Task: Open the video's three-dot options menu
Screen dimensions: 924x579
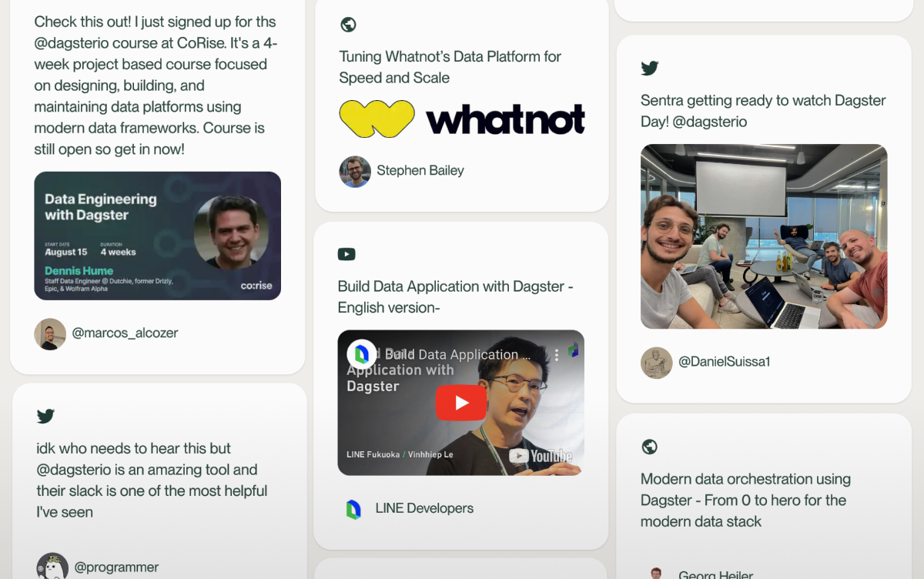Action: [556, 355]
